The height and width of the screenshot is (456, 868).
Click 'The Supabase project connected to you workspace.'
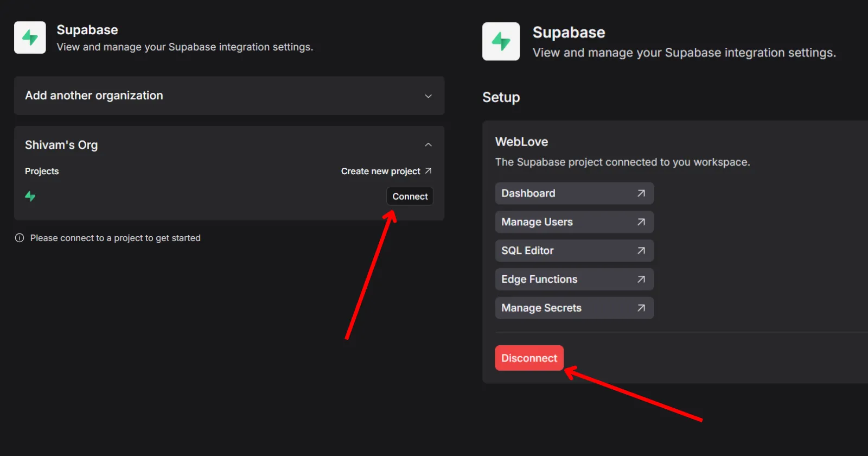point(622,162)
